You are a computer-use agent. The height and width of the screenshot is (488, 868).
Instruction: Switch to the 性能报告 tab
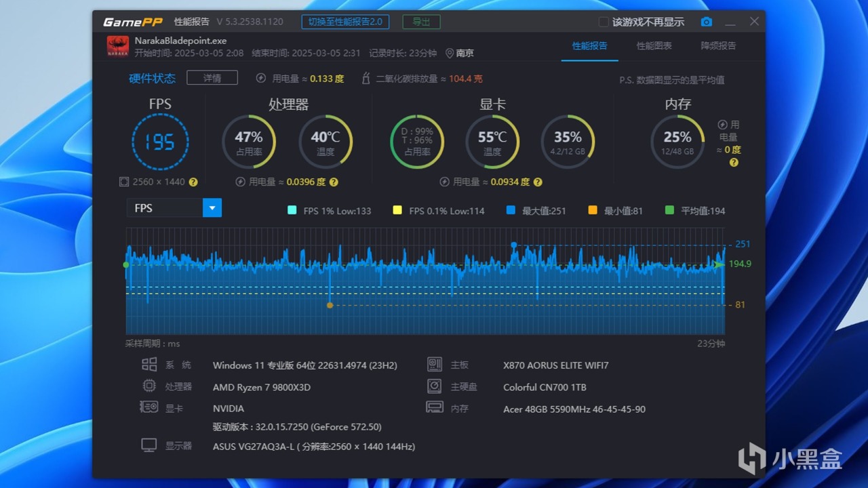(x=589, y=46)
